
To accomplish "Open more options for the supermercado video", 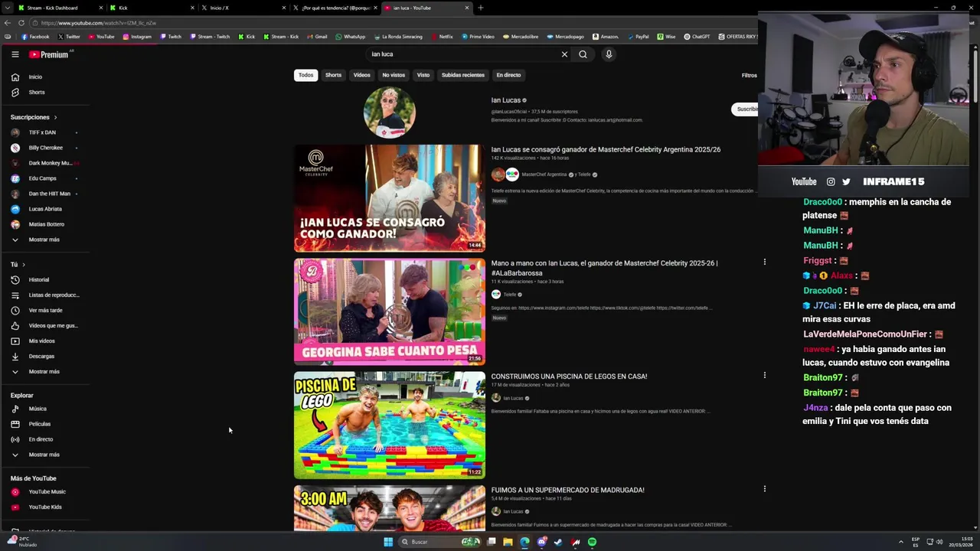I will [x=764, y=488].
